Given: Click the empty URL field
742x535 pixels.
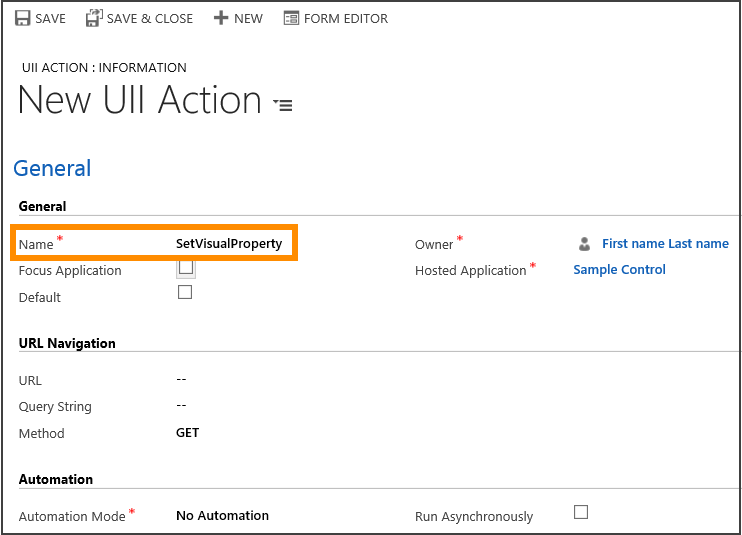Looking at the screenshot, I should pos(181,379).
